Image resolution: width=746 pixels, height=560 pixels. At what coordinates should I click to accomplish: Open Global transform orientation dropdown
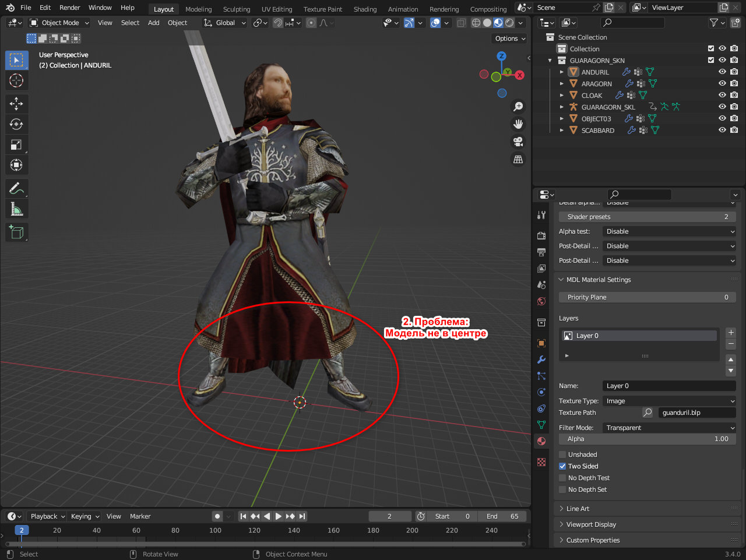pyautogui.click(x=225, y=23)
